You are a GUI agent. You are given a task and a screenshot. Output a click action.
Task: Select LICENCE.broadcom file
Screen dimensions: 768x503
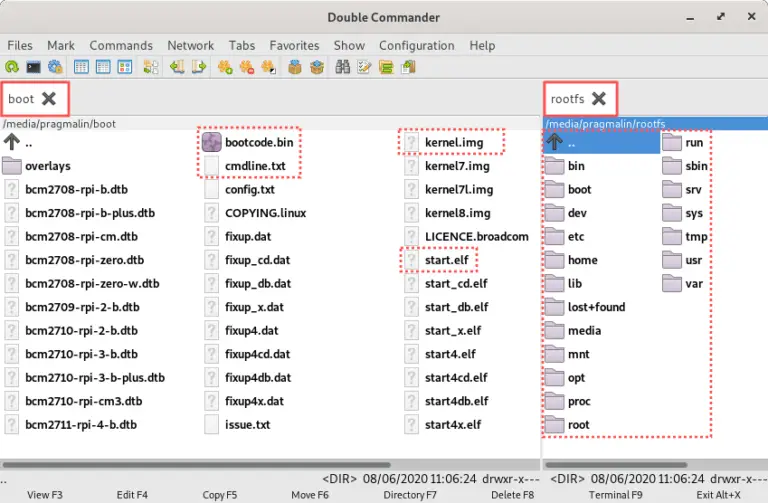tap(477, 236)
